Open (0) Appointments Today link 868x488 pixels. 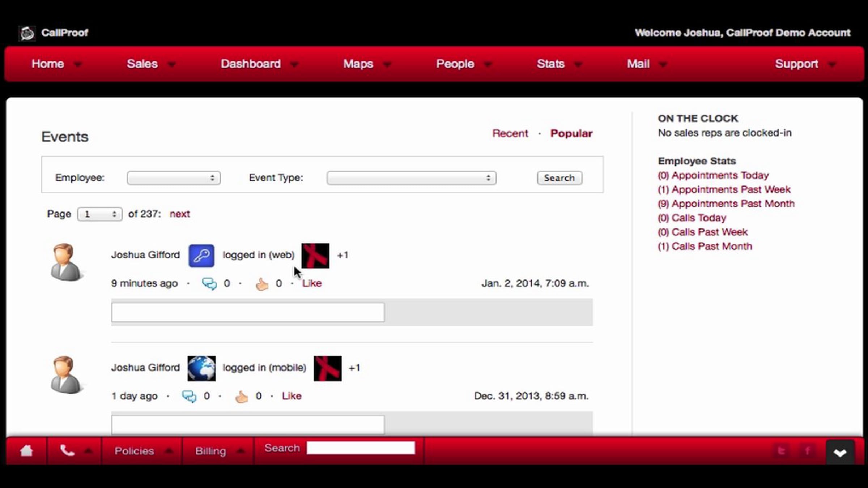point(713,175)
